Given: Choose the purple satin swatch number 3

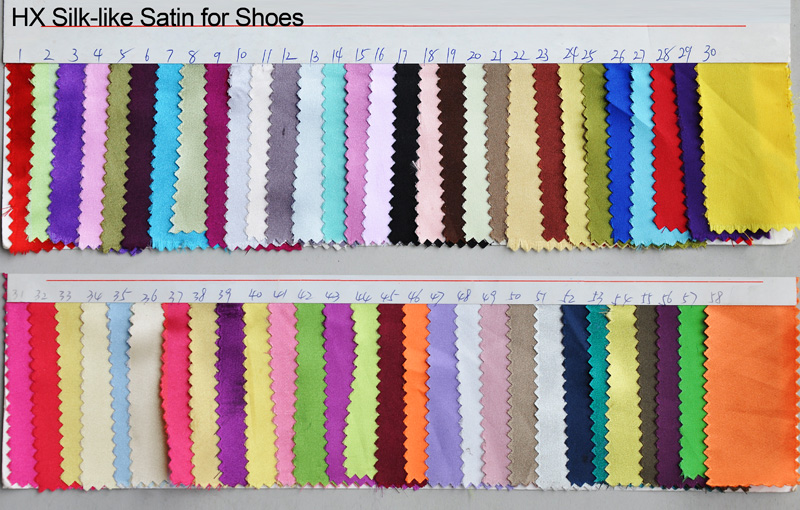Looking at the screenshot, I should click(67, 153).
